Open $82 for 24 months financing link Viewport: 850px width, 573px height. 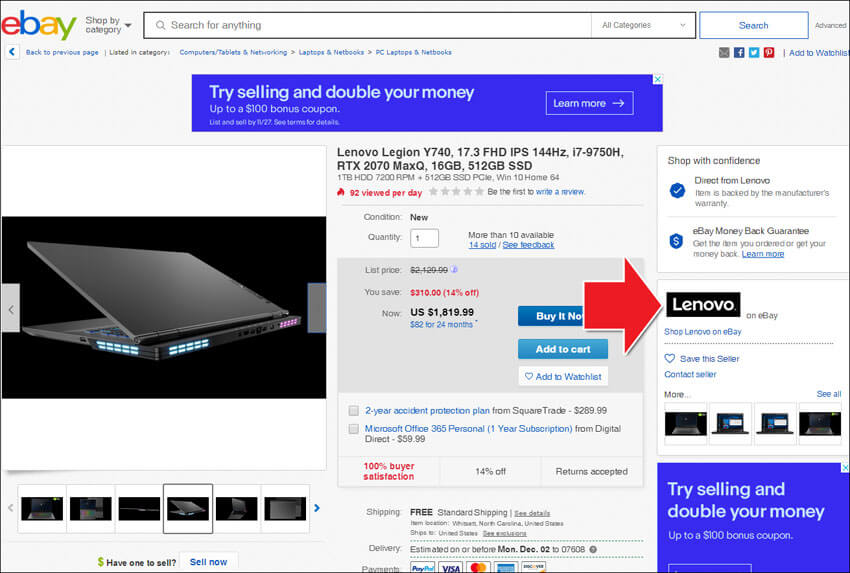pos(441,325)
